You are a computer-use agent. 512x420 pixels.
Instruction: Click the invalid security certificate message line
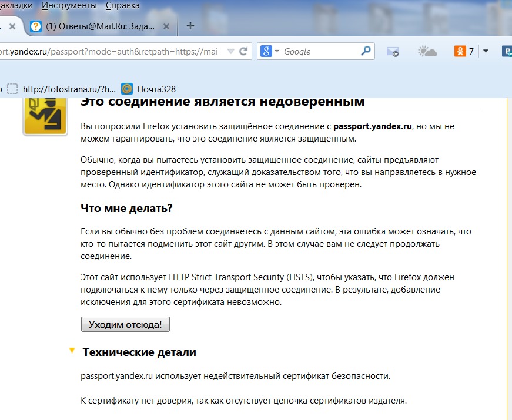[x=236, y=376]
